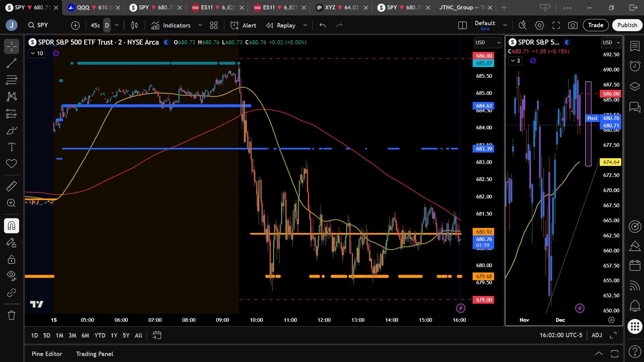The image size is (644, 362).
Task: Open the Watchlist panel icon
Action: pyautogui.click(x=635, y=46)
